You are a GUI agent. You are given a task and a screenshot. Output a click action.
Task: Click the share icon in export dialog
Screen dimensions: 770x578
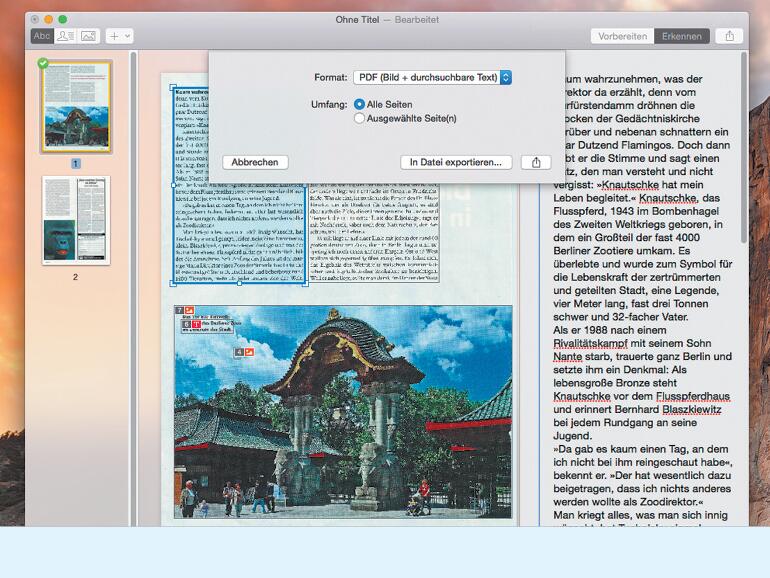point(536,162)
